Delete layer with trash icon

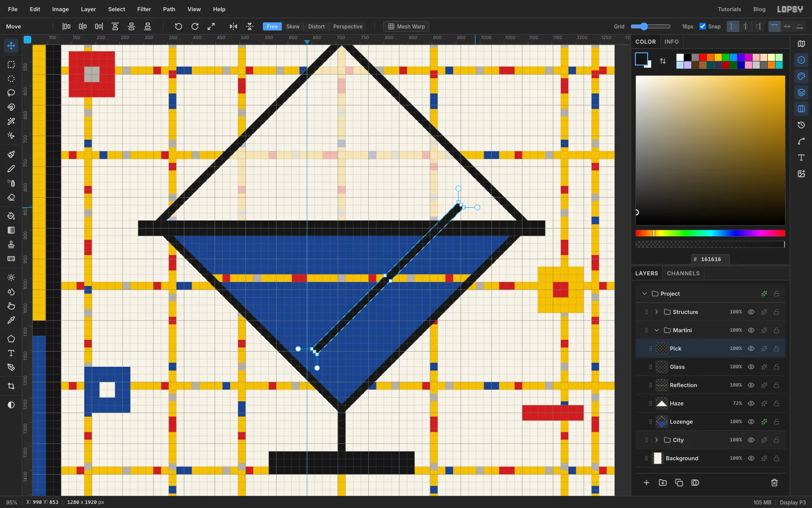coord(774,483)
